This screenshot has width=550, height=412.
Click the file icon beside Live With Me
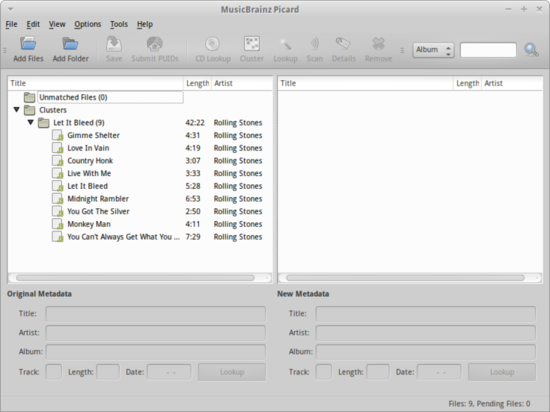[x=58, y=173]
